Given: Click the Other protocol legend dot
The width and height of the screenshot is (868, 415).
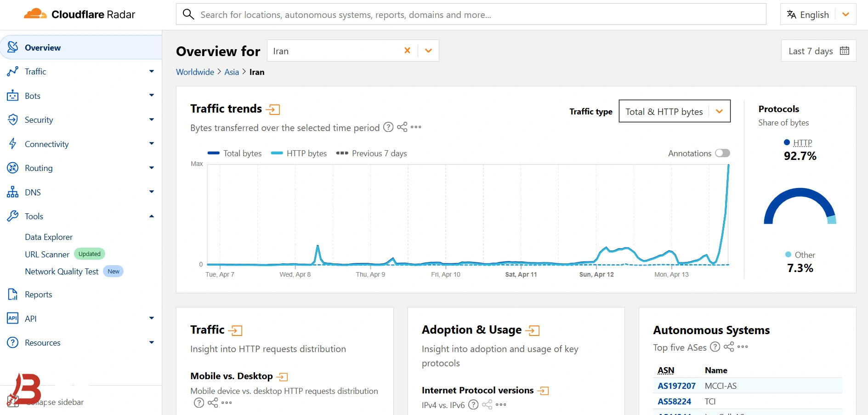Looking at the screenshot, I should click(x=789, y=255).
